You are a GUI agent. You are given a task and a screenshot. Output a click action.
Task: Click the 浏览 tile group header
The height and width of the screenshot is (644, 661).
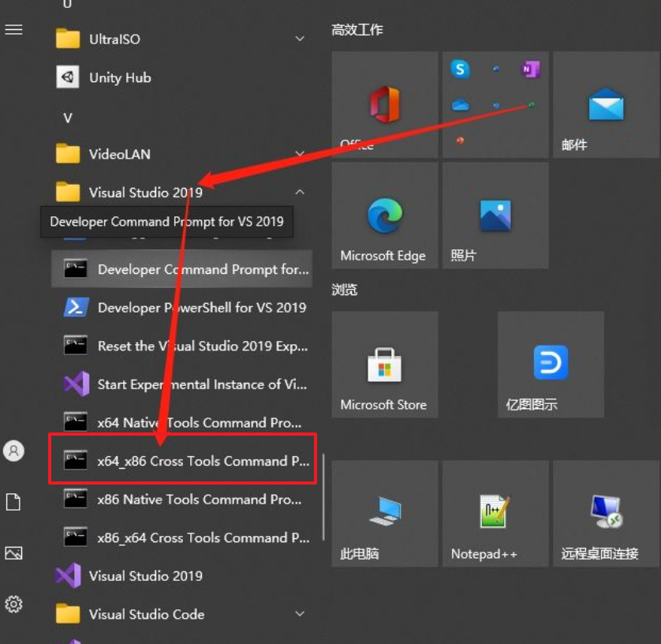coord(345,290)
